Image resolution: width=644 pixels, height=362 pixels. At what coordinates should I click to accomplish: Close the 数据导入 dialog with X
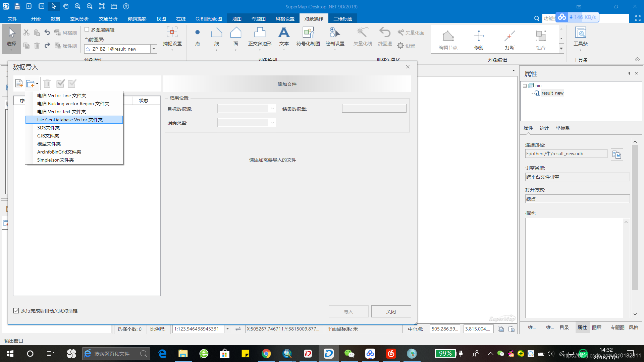[x=408, y=67]
